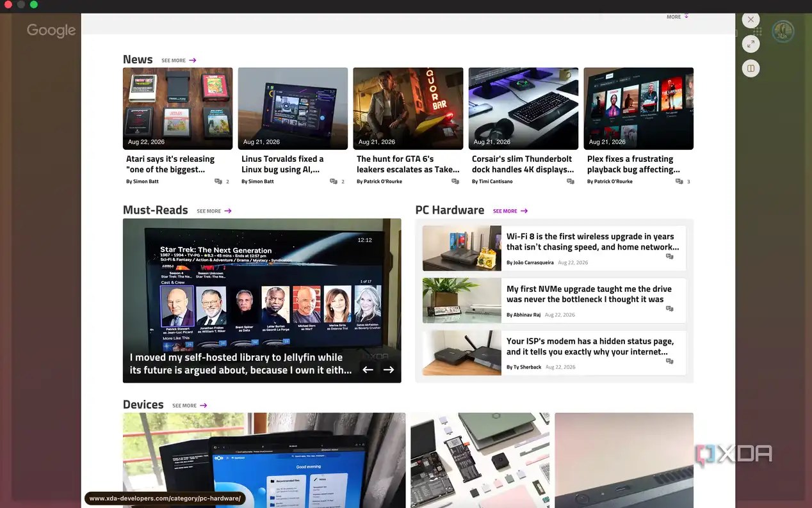
Task: Open the Corsair keyboard dock thumbnail
Action: point(524,109)
